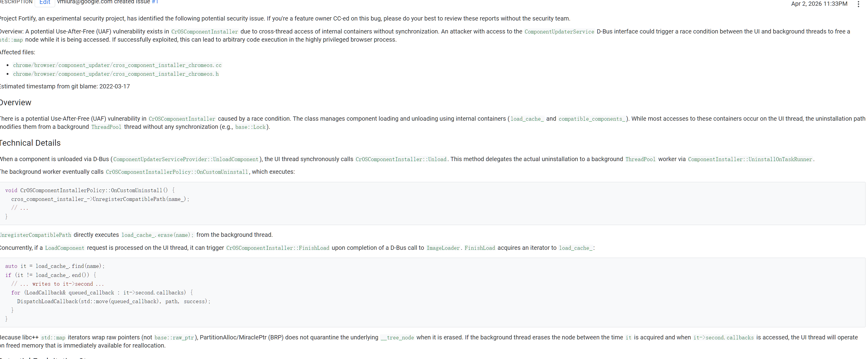Click the ComponentUpdaterServiceProvider::UnloadComponent reference
The image size is (868, 359).
click(186, 160)
